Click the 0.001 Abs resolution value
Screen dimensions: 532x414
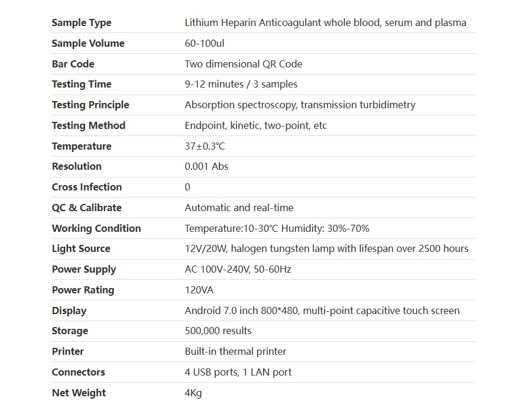(206, 166)
